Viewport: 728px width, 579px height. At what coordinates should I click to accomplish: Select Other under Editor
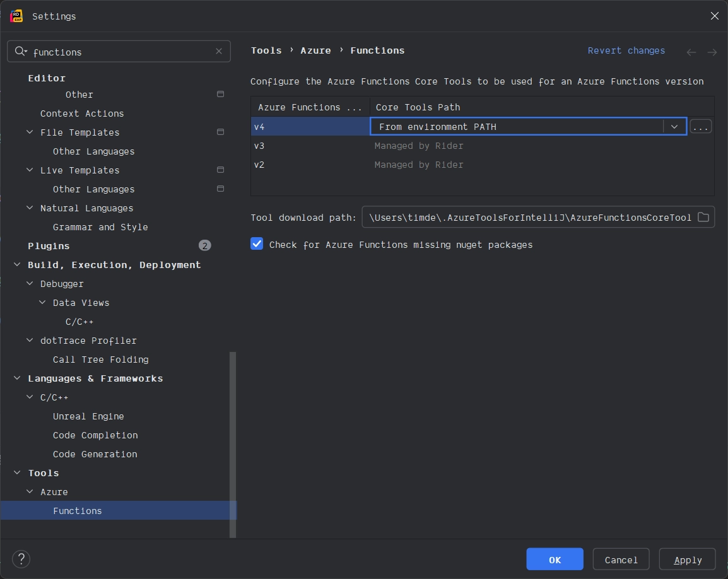tap(79, 94)
